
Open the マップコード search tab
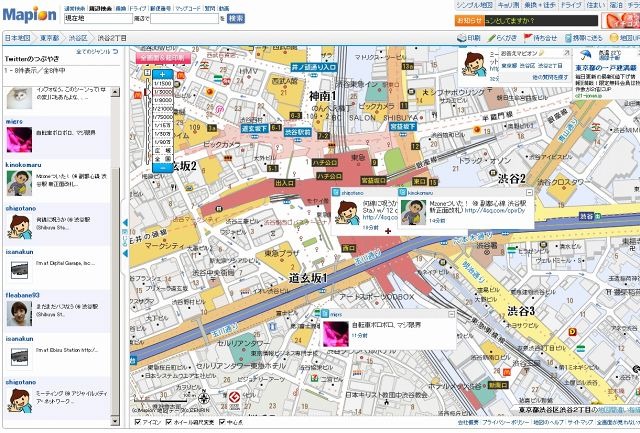tap(188, 9)
